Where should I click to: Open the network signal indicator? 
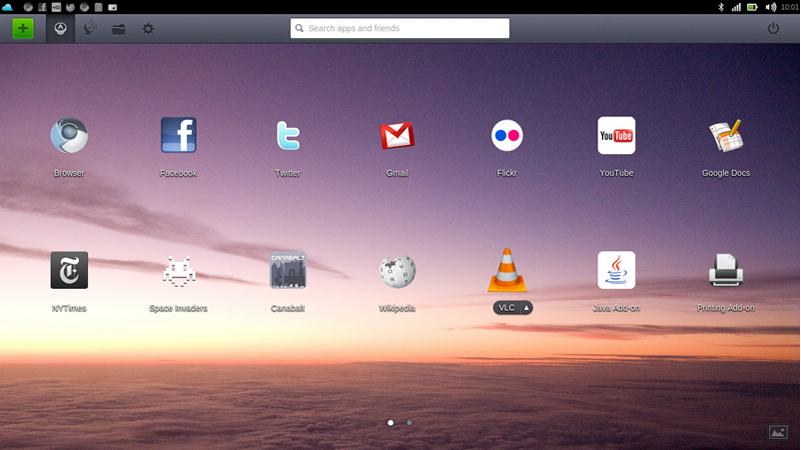tap(736, 7)
